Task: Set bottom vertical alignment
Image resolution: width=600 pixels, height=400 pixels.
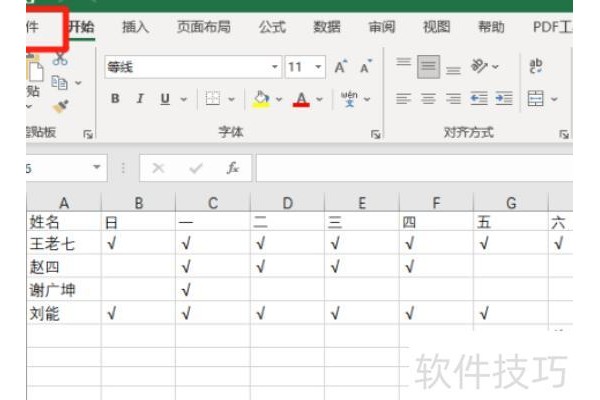Action: click(453, 70)
